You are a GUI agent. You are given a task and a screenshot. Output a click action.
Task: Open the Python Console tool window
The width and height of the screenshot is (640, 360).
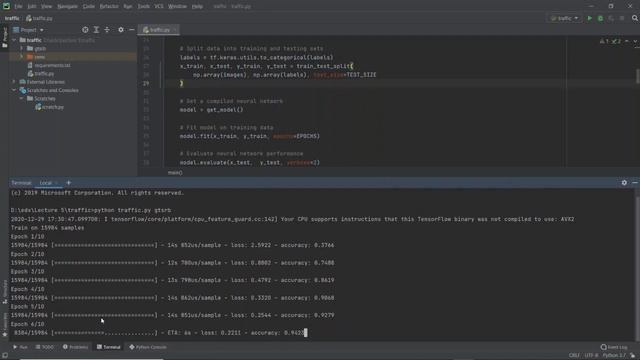tap(148, 347)
